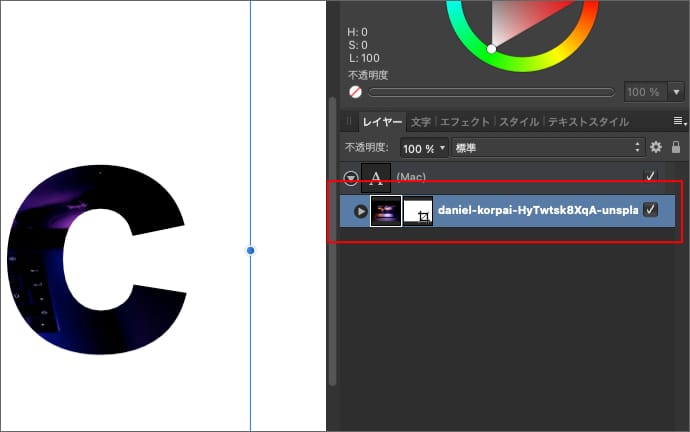
Task: Click the crop mask thumbnail on image layer
Action: pyautogui.click(x=418, y=211)
